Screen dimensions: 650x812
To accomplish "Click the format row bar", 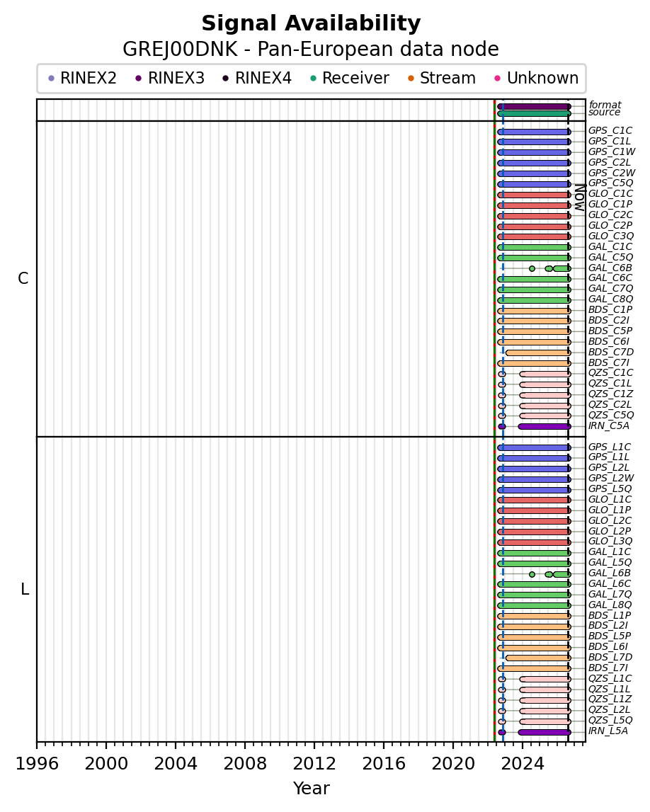I will tap(534, 107).
